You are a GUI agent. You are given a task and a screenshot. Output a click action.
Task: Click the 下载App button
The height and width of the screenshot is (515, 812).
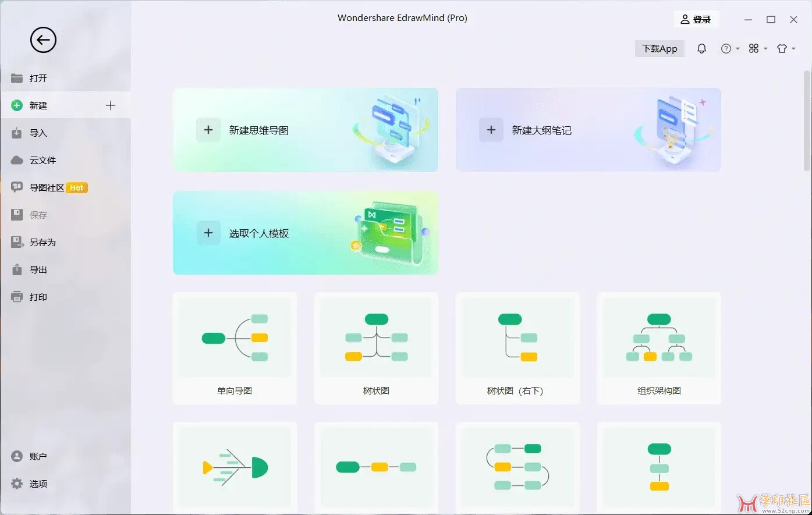[659, 48]
